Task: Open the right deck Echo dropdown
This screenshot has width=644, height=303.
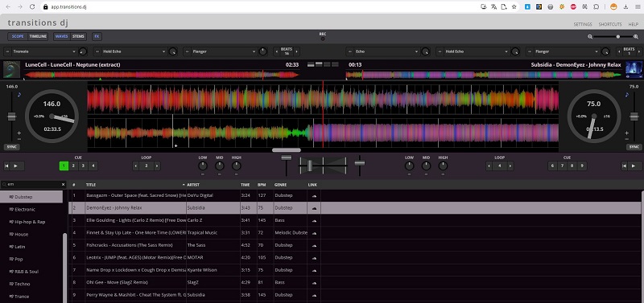Action: (x=386, y=51)
